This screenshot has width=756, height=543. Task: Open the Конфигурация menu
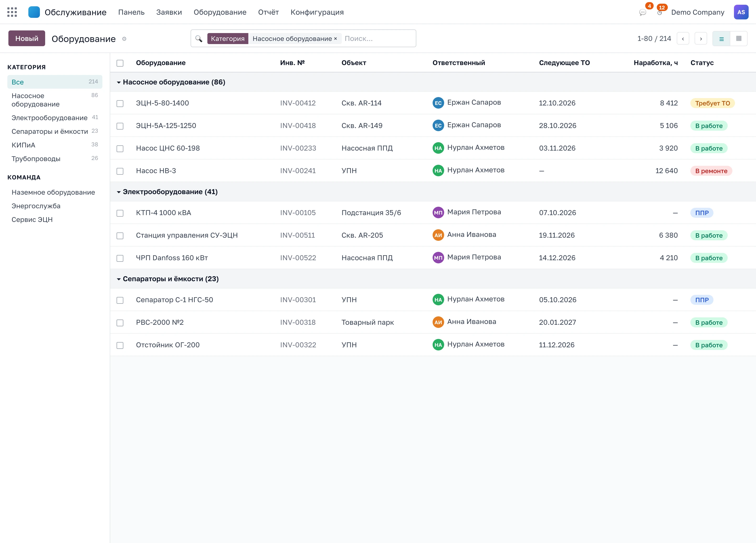pyautogui.click(x=317, y=12)
